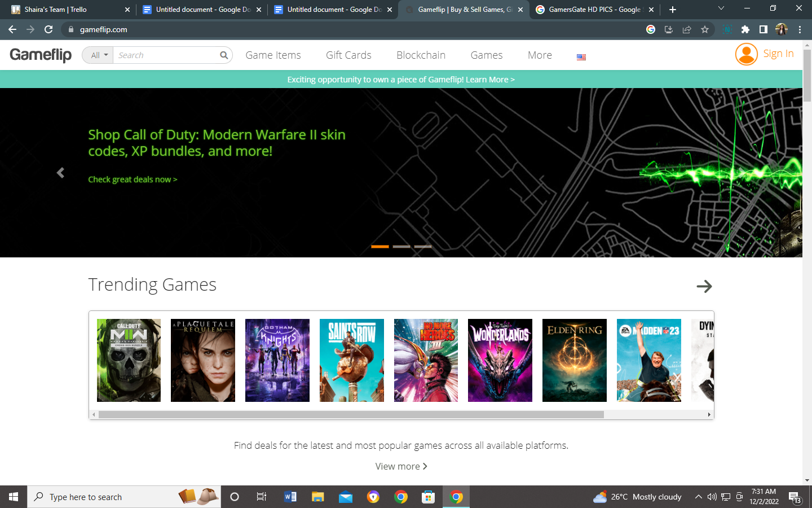
Task: Select the first carousel indicator
Action: (380, 247)
